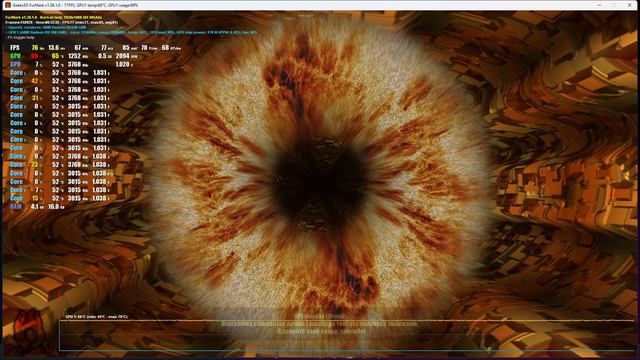
Task: Close the FurMark window
Action: tap(629, 5)
